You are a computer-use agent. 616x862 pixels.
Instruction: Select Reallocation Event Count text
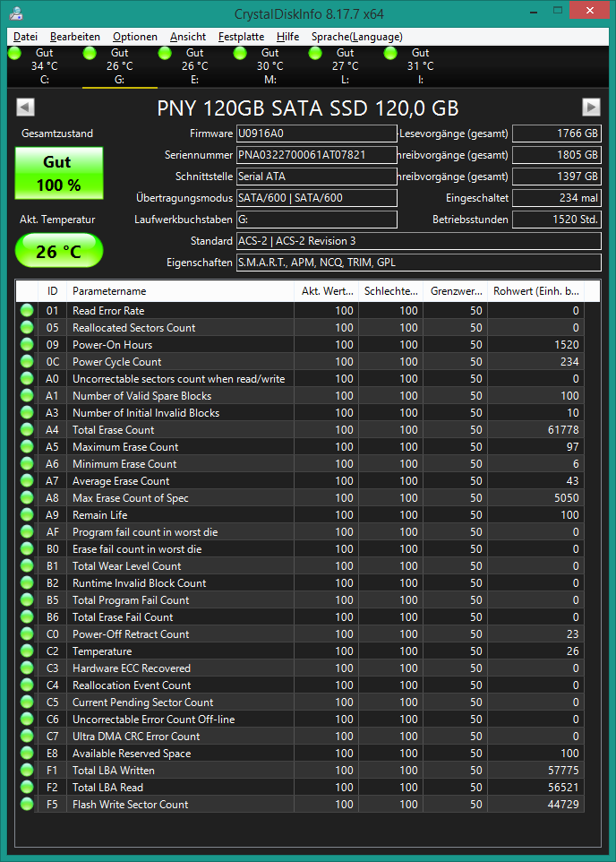[132, 685]
